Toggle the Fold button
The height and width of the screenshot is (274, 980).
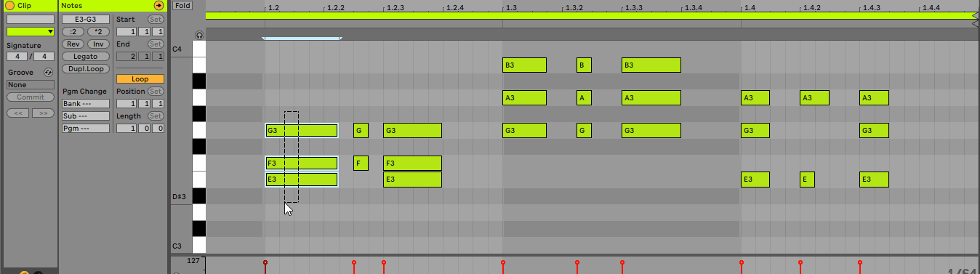182,5
